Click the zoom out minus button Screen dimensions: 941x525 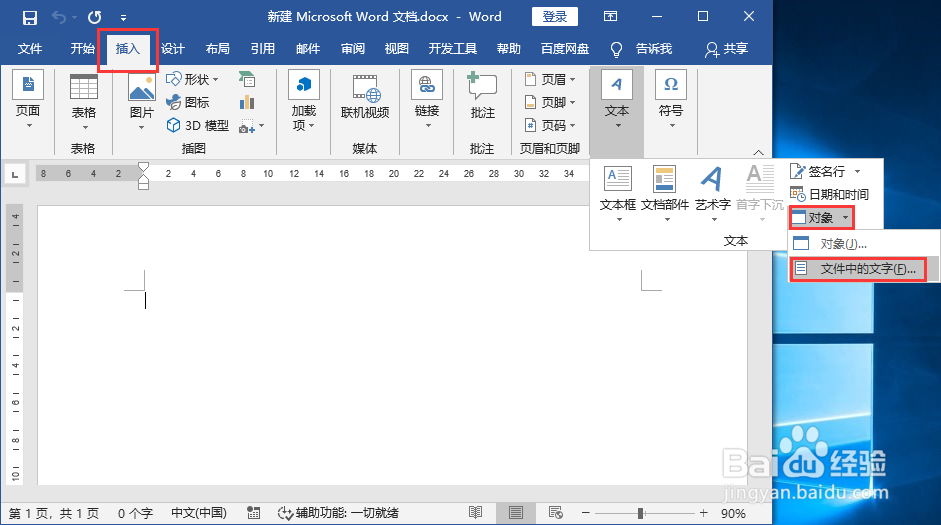[x=586, y=513]
